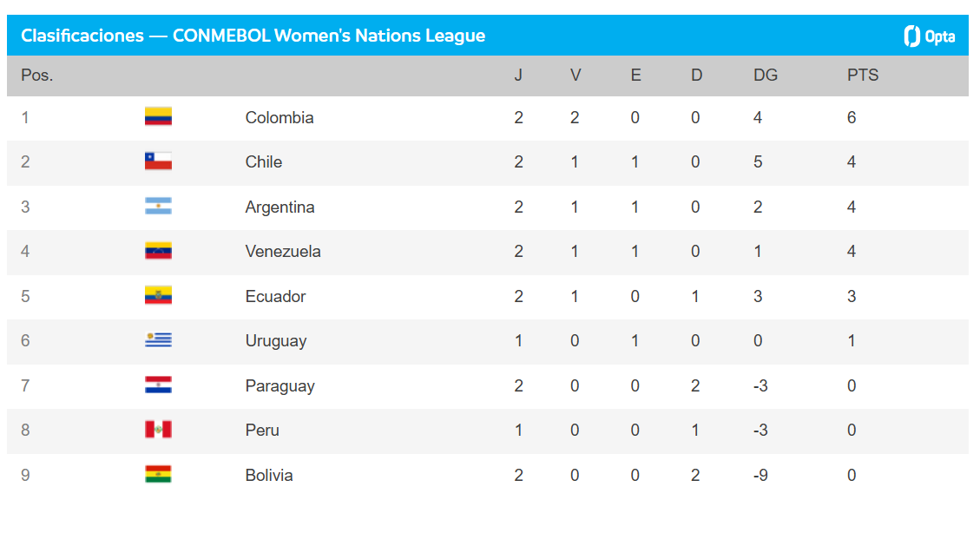Click the Bolivia flag icon
Image resolution: width=980 pixels, height=533 pixels.
158,475
